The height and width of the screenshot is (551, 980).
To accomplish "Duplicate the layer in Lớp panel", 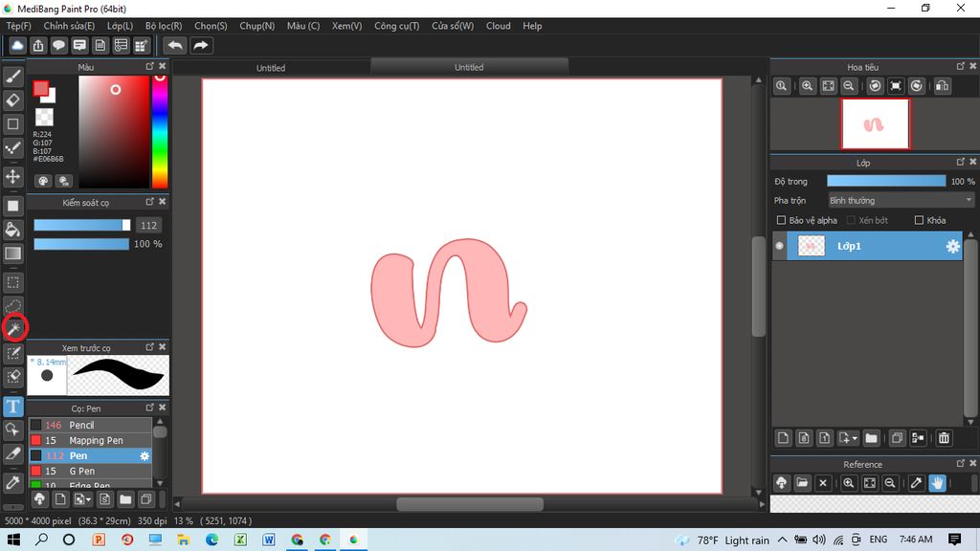I will [x=897, y=438].
